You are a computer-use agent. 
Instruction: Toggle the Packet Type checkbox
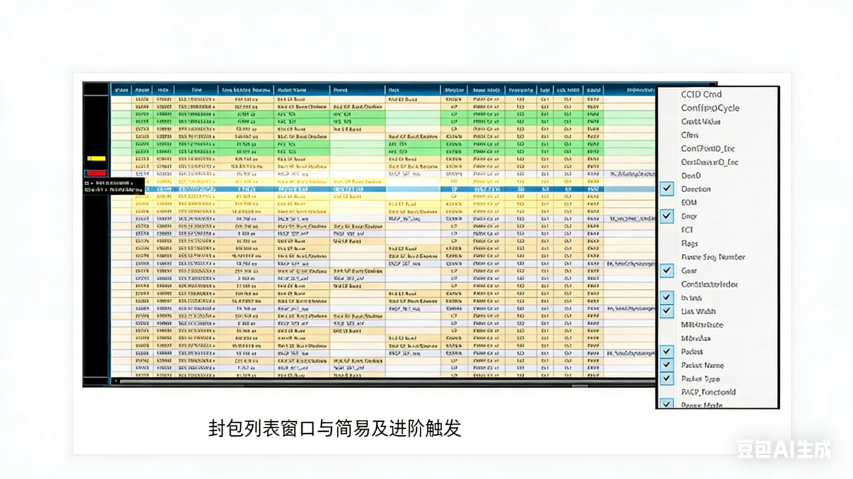tap(667, 379)
